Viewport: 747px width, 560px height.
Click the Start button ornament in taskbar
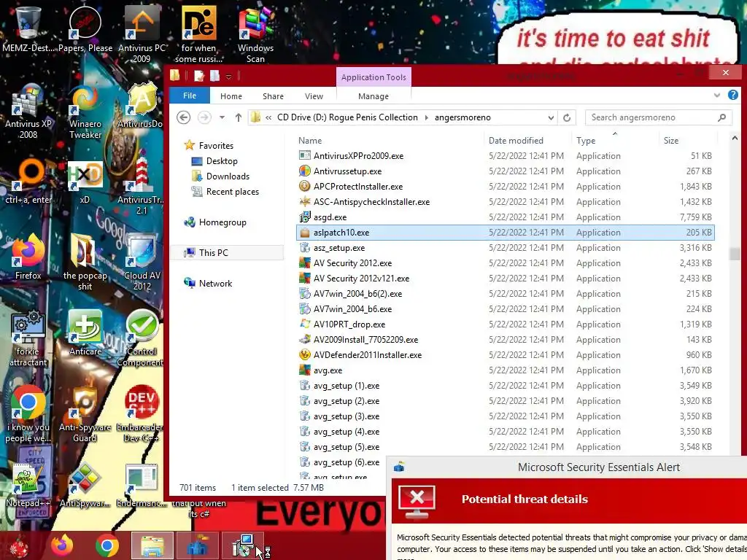pyautogui.click(x=19, y=545)
